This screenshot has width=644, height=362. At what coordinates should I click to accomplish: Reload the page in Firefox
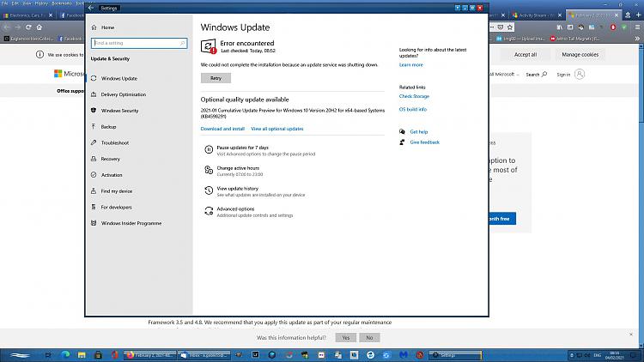pyautogui.click(x=28, y=27)
